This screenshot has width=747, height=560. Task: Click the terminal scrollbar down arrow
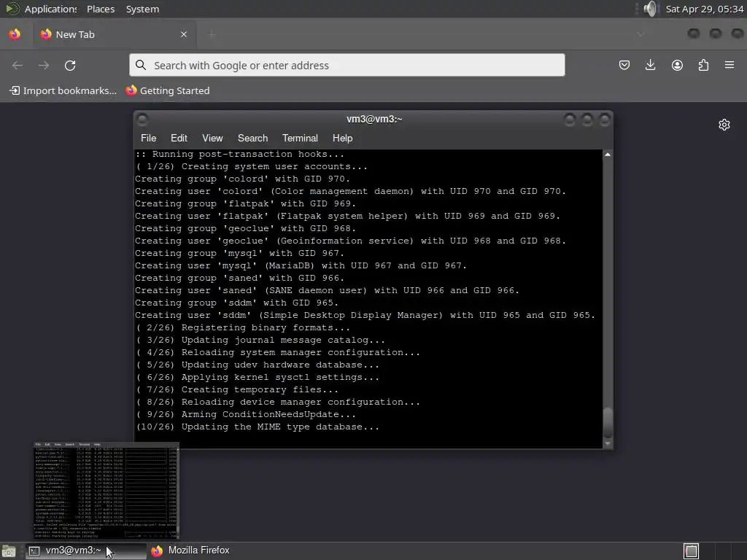(608, 443)
